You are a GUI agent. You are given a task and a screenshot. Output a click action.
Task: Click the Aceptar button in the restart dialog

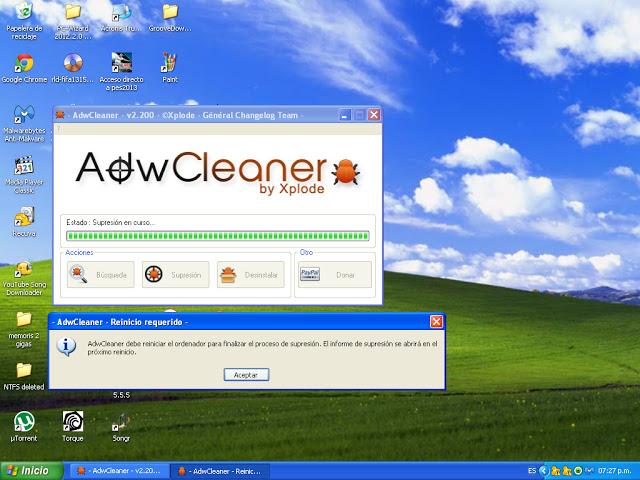pos(245,374)
